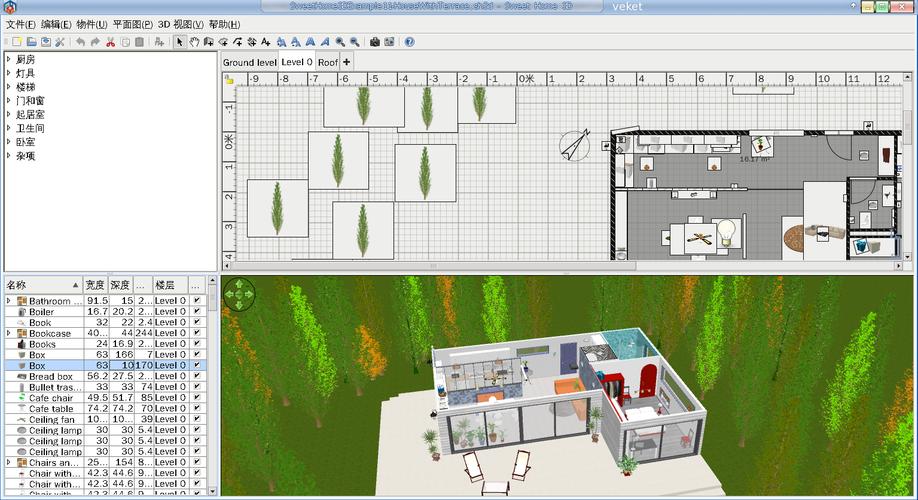The width and height of the screenshot is (918, 500).
Task: Expand the 卧室 catalog category
Action: 8,142
